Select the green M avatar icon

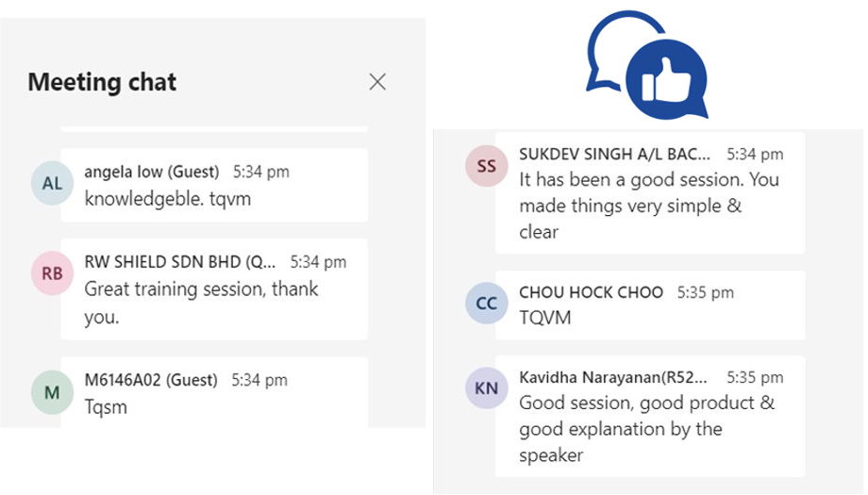click(52, 392)
